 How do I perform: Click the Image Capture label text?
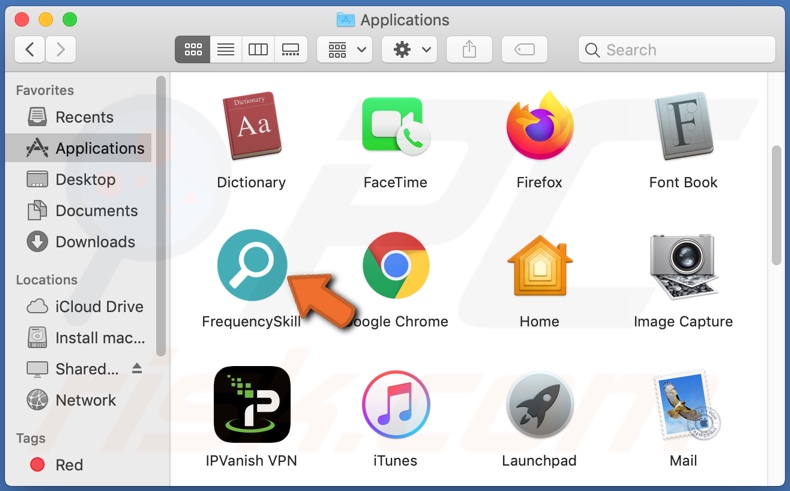click(x=683, y=321)
